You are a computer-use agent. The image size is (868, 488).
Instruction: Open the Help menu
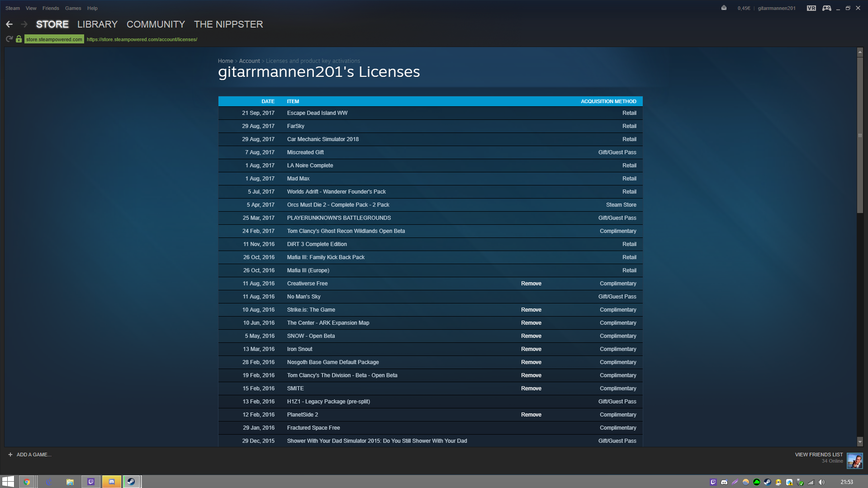click(92, 8)
